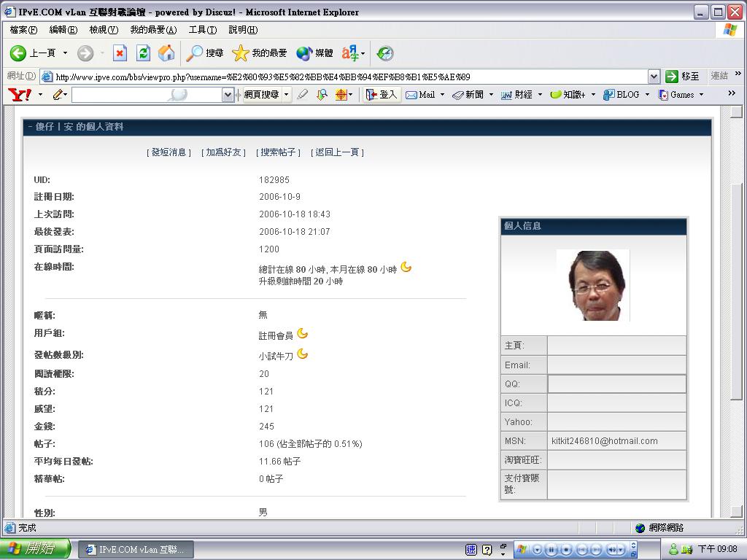Click the 發短消息 link

(x=169, y=152)
